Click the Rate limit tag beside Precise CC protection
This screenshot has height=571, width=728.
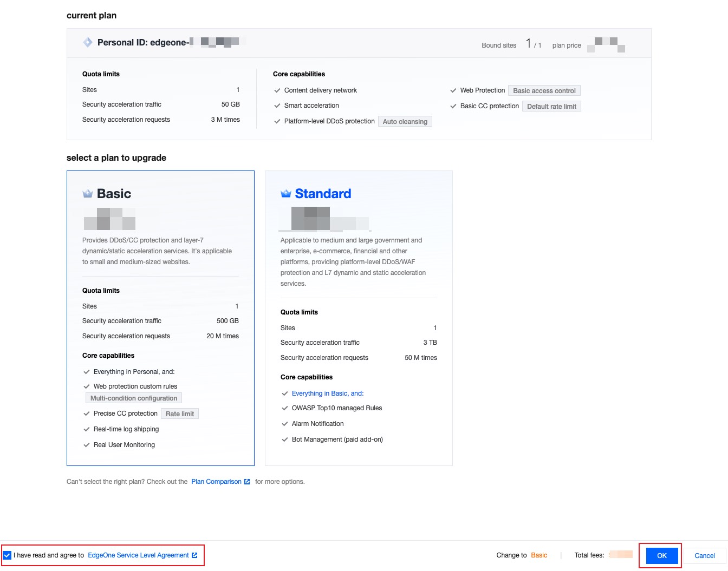[180, 414]
